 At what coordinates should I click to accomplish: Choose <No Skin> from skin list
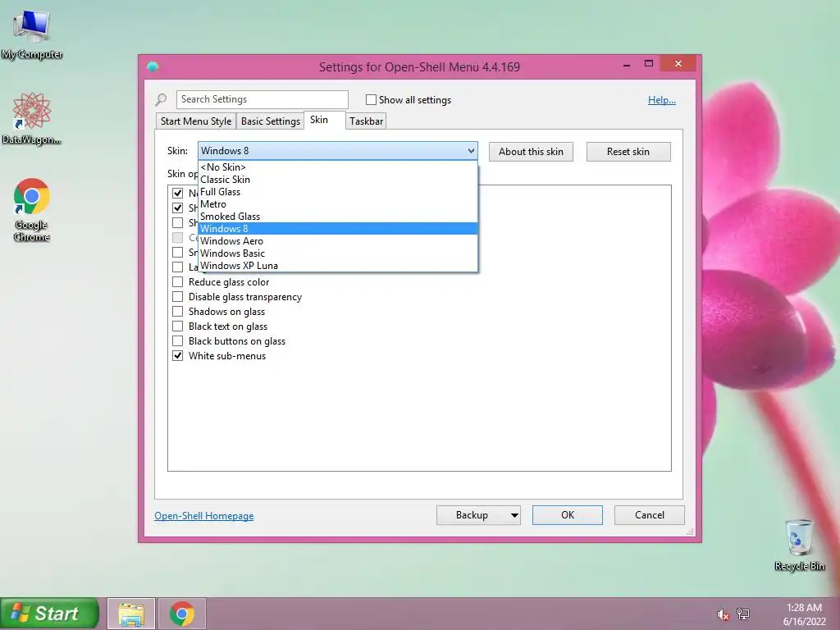point(337,167)
